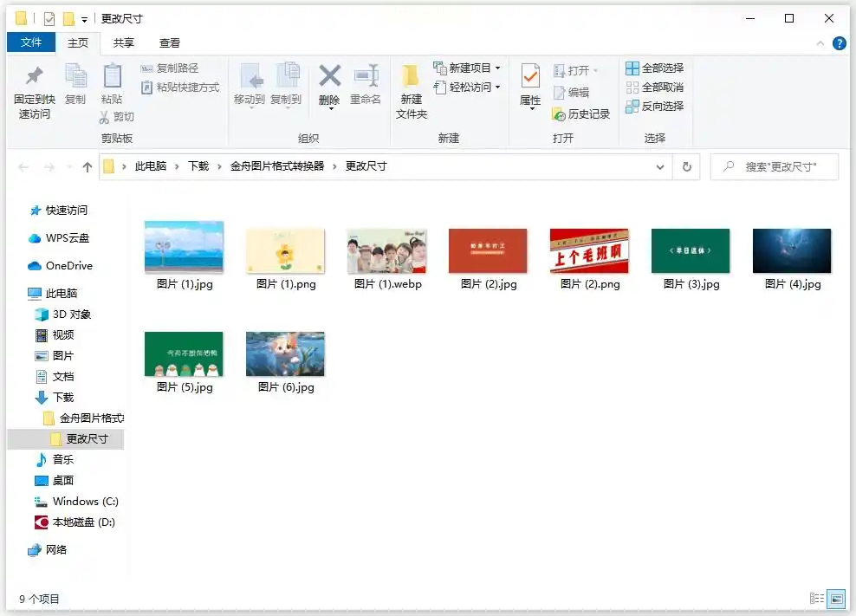Refresh the current folder
This screenshot has height=616, width=856.
click(x=687, y=167)
